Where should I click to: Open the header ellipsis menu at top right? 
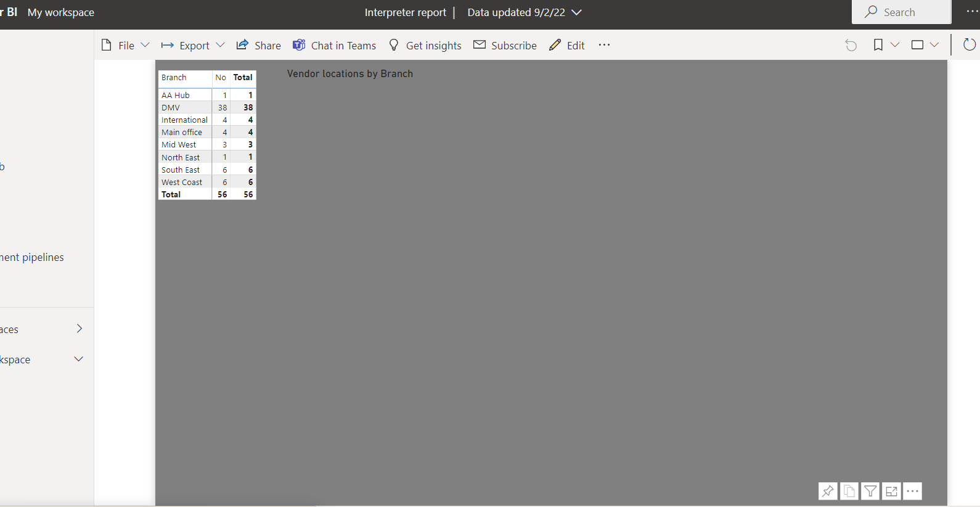(x=972, y=12)
